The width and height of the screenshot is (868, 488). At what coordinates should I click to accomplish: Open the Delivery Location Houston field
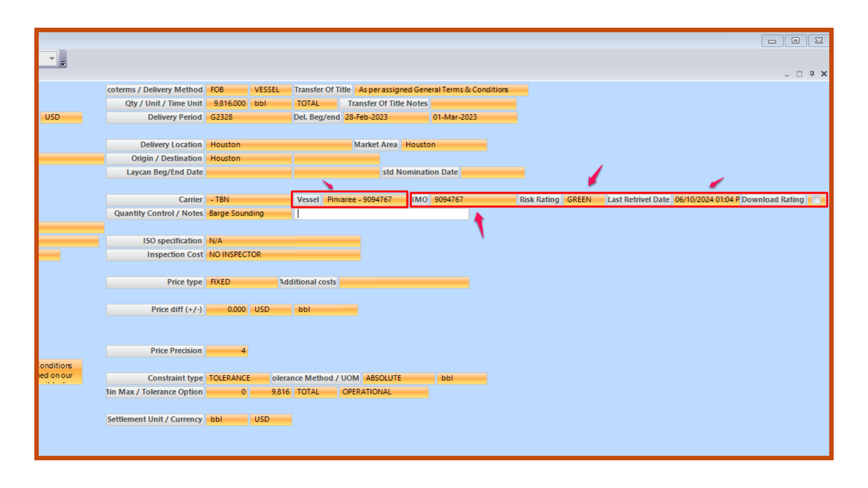click(278, 145)
